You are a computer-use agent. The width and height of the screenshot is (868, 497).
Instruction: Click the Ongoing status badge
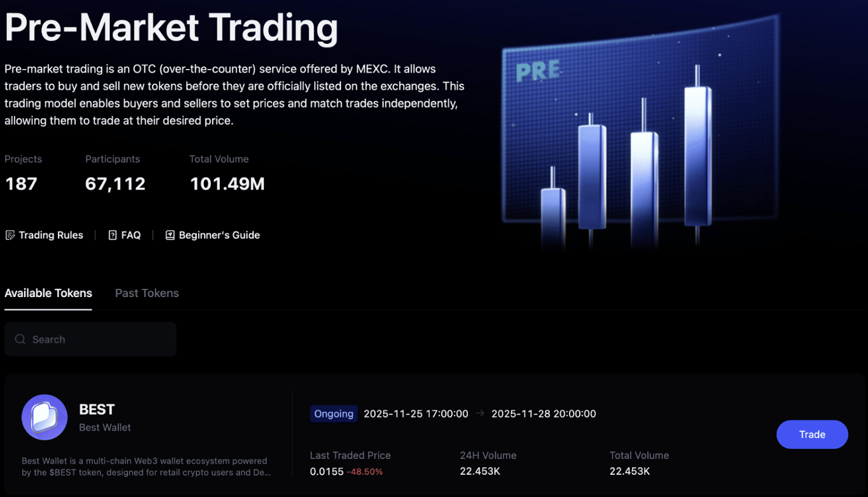334,413
